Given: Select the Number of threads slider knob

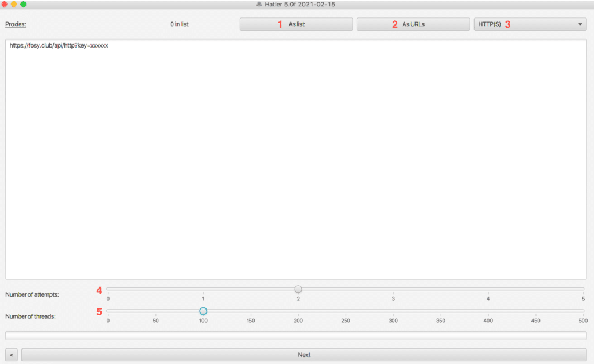Looking at the screenshot, I should point(203,311).
